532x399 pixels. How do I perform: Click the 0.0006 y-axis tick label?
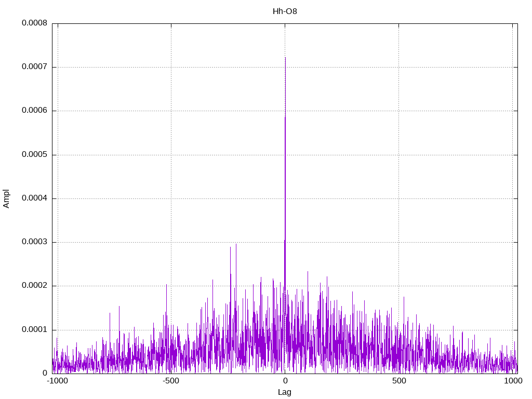35,111
